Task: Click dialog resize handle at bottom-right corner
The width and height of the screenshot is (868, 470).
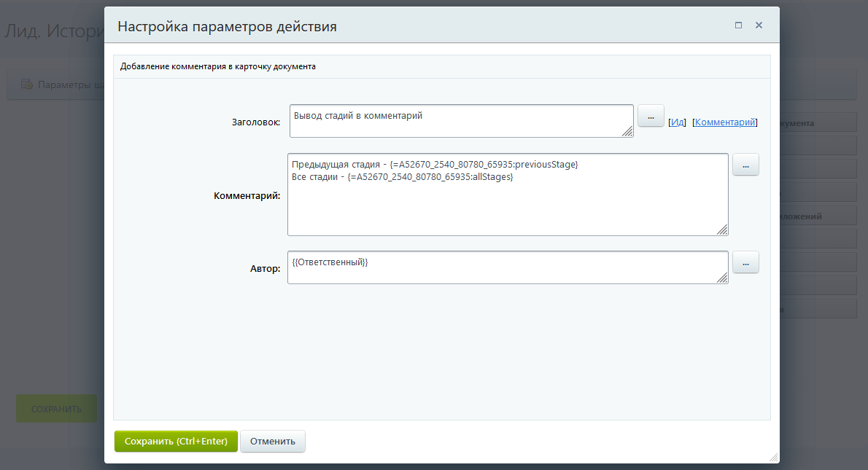Action: [774, 458]
